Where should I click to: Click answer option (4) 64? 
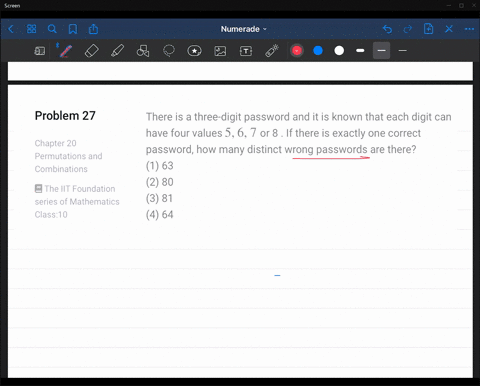(160, 215)
